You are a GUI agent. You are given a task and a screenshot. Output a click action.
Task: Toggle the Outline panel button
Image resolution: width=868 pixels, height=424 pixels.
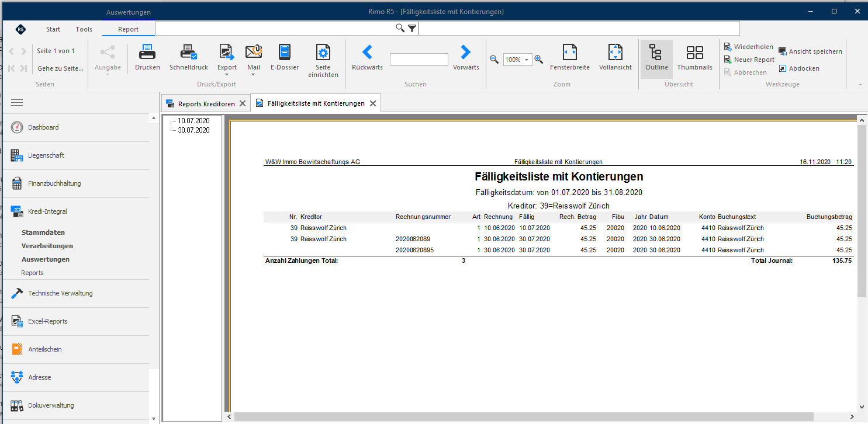656,58
